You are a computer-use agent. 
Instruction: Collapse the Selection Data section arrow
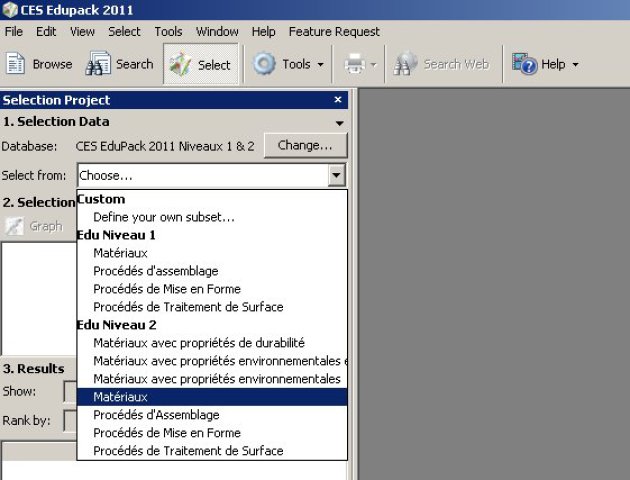(340, 123)
